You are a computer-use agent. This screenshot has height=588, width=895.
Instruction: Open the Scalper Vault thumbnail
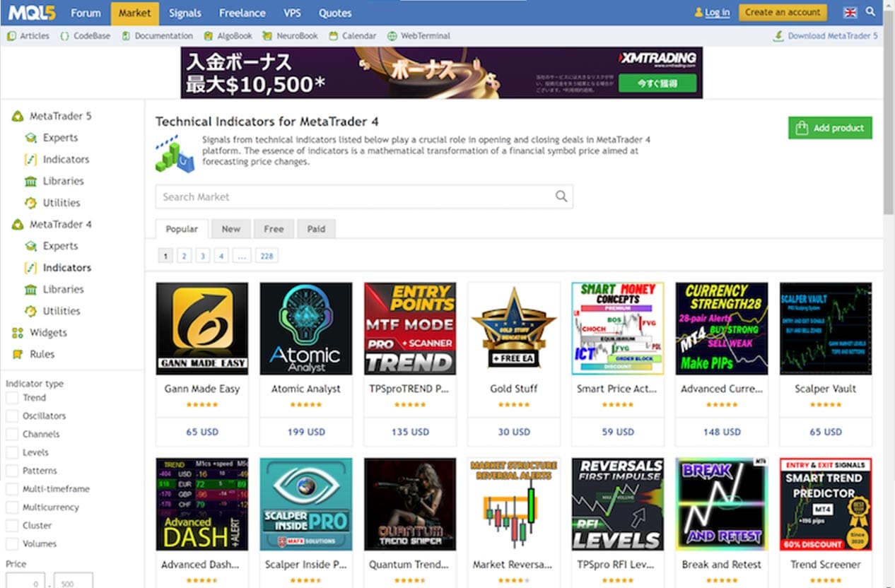(x=826, y=329)
